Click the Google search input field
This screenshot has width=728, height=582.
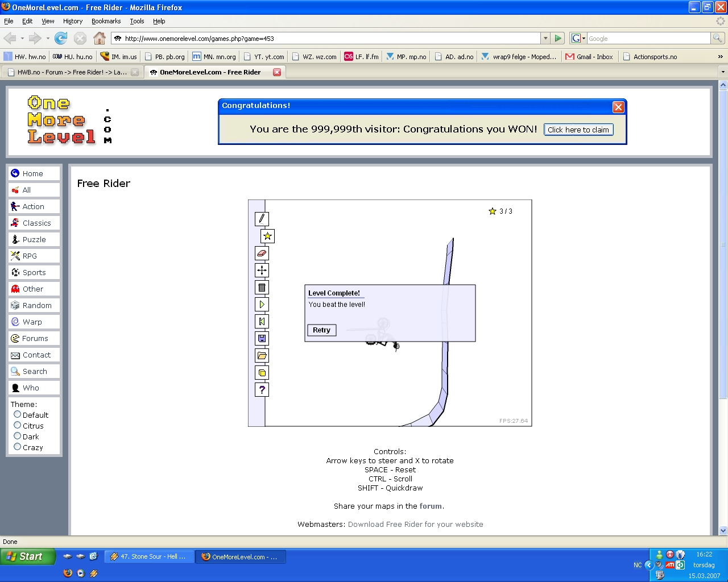click(649, 38)
